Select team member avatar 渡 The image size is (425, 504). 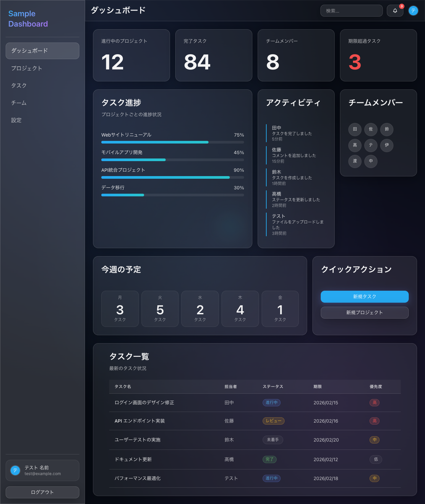pos(355,161)
